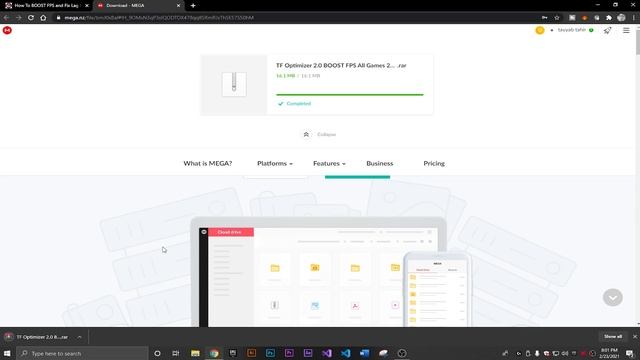640x360 pixels.
Task: Open the What is MEGA? tab
Action: pos(208,163)
